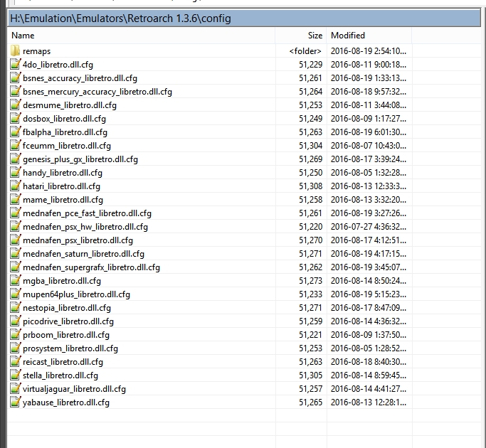
Task: Sort files by the Modified column header
Action: (369, 36)
